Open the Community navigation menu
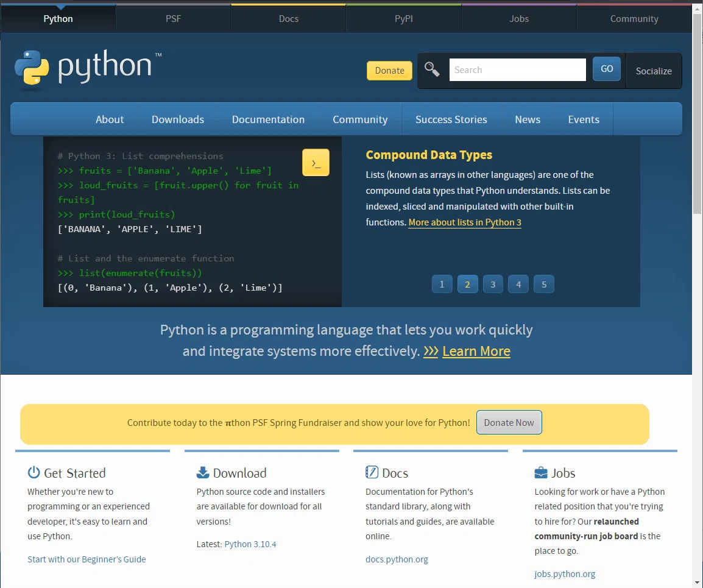 360,119
